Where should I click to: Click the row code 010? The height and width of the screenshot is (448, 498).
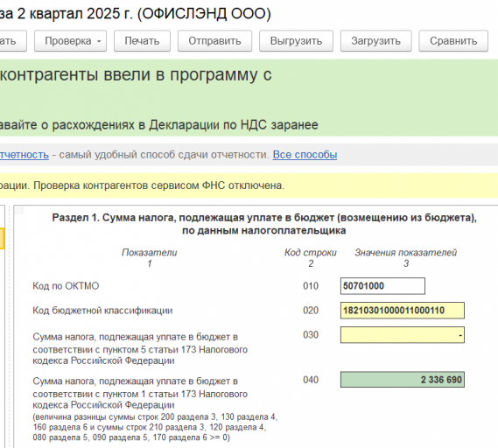311,286
